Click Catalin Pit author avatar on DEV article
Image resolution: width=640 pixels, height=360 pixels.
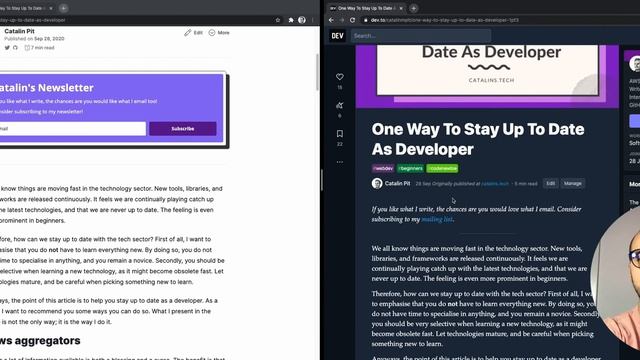377,184
